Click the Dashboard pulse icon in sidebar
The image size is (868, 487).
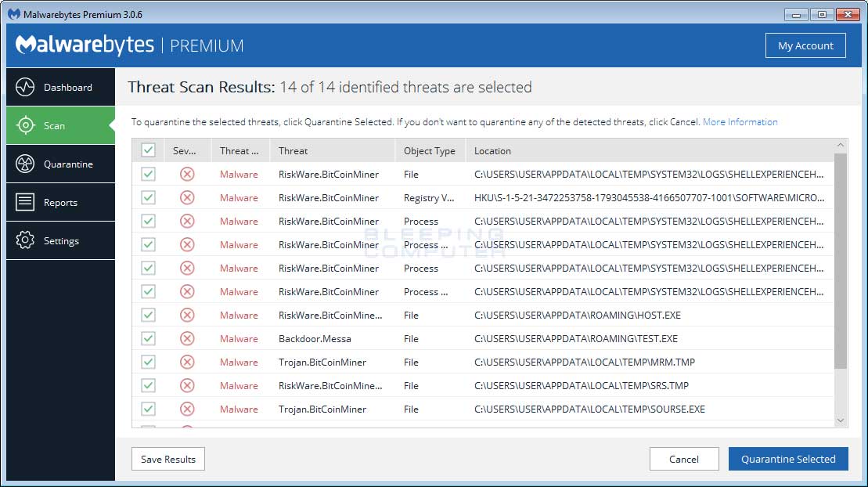[25, 87]
